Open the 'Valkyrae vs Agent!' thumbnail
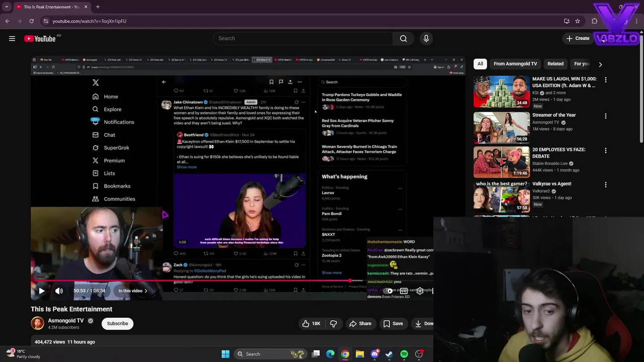 [501, 196]
